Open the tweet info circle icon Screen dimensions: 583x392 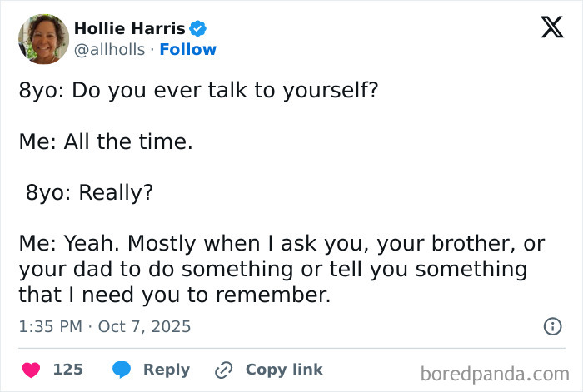coord(552,326)
